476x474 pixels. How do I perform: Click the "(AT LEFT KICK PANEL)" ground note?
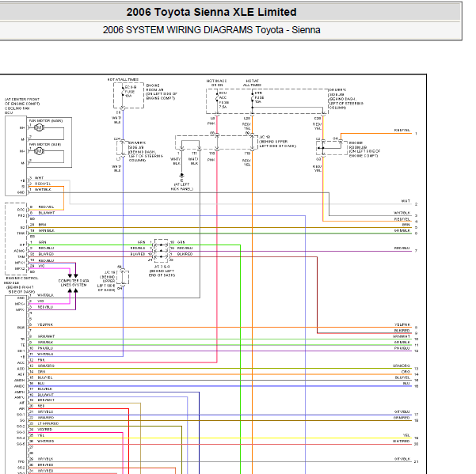(x=181, y=187)
